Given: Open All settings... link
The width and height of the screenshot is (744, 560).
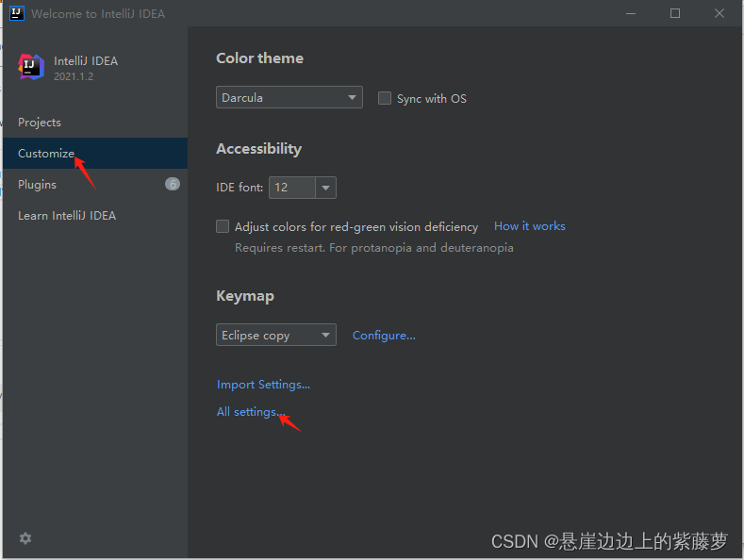Looking at the screenshot, I should (251, 411).
